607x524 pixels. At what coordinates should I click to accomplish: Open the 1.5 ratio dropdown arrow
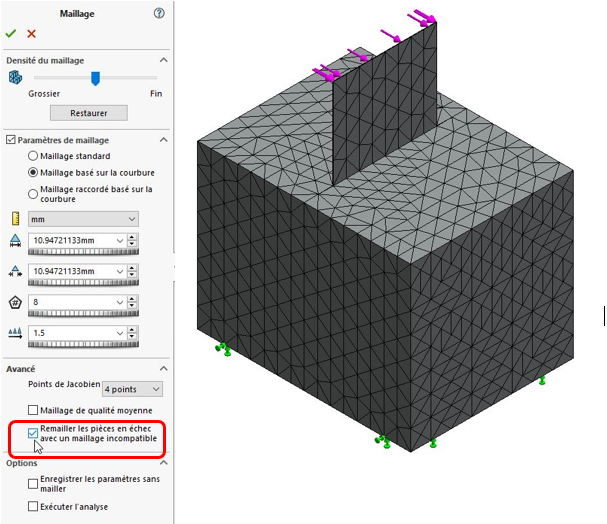[x=120, y=333]
